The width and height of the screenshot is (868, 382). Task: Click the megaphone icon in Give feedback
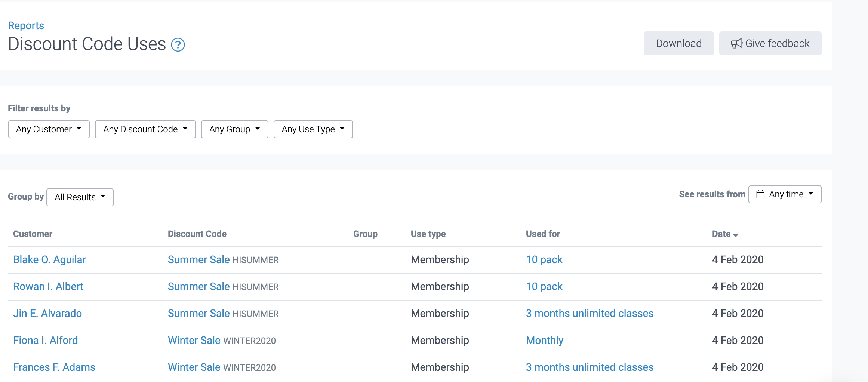pos(736,44)
